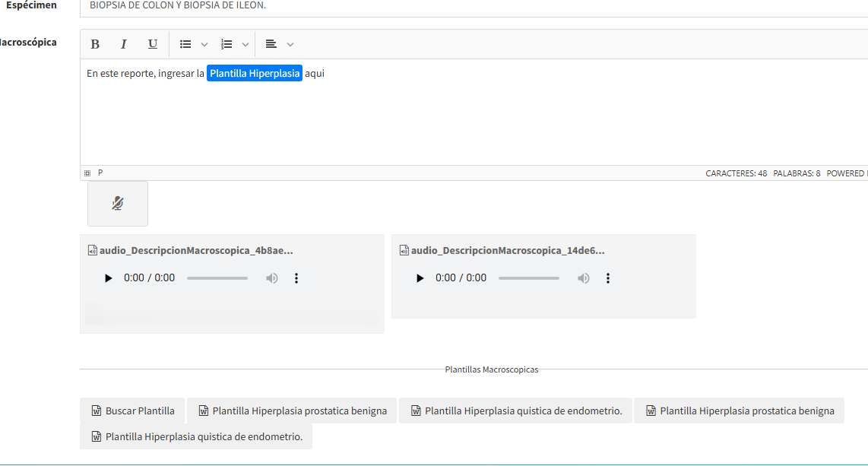Mute the first audio recording's volume
Image resolution: width=868 pixels, height=466 pixels.
[x=271, y=278]
